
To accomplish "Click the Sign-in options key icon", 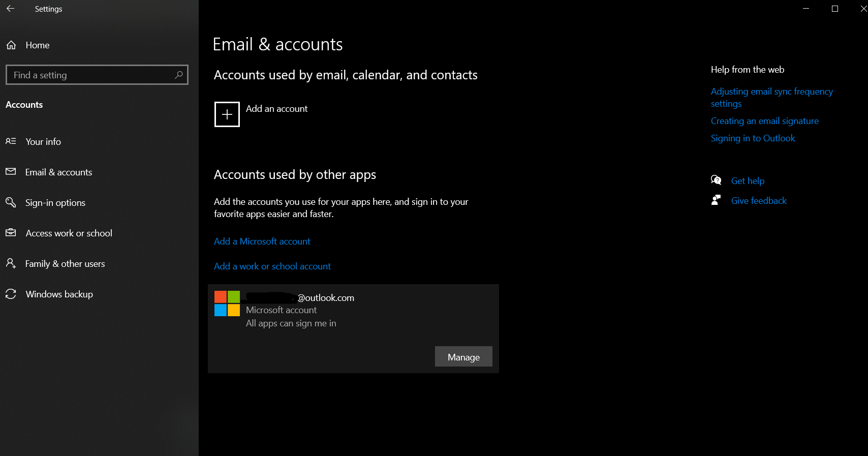I will click(x=11, y=202).
